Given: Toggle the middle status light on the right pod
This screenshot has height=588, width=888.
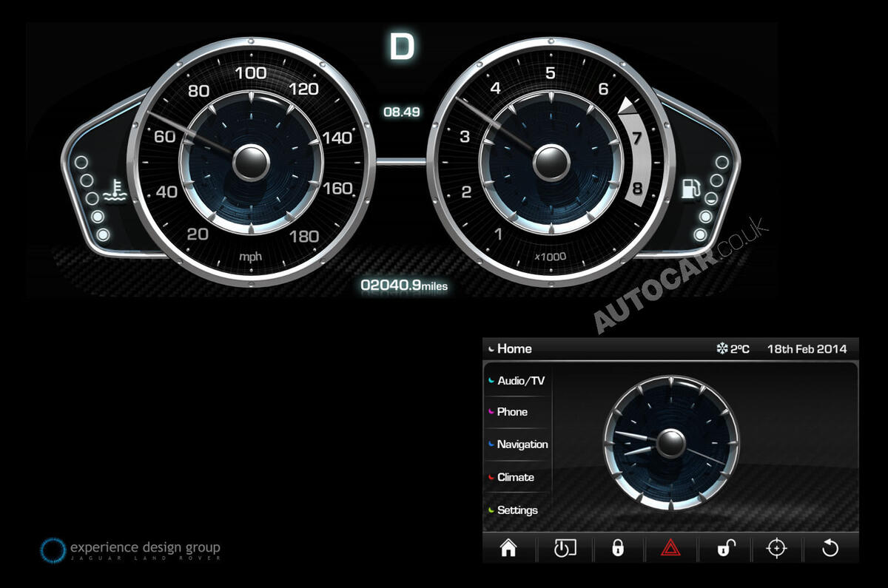Looking at the screenshot, I should coord(711,198).
